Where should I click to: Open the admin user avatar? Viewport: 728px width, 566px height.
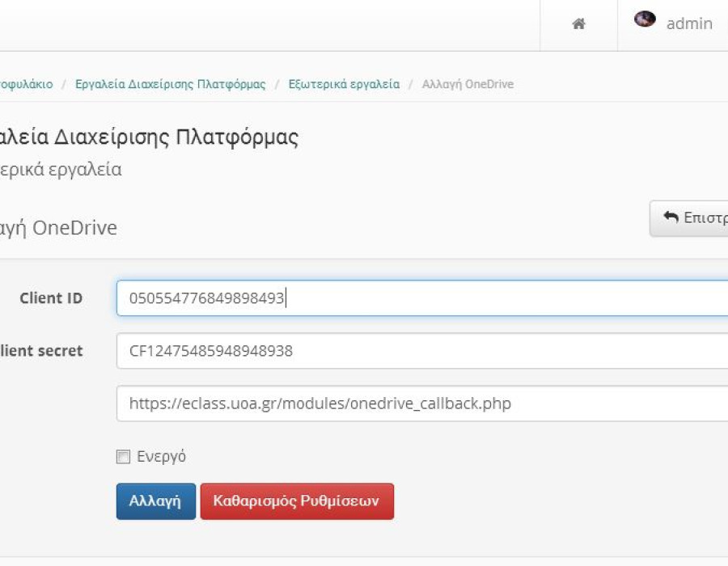(645, 19)
